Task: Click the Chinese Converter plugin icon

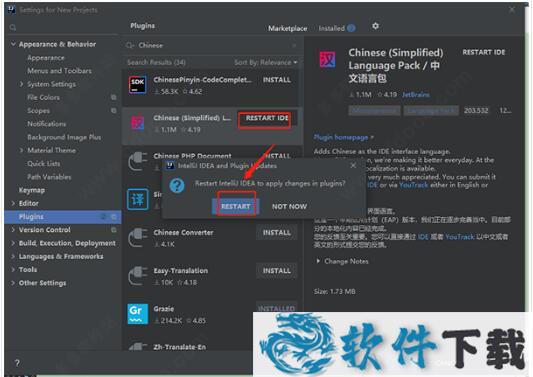Action: (x=137, y=237)
